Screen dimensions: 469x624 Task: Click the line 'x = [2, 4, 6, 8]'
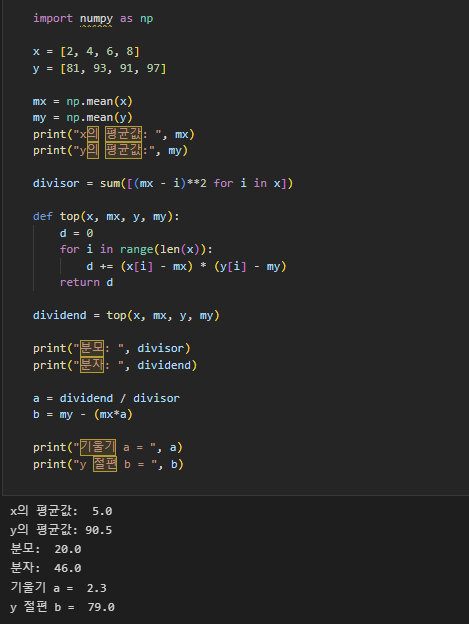coord(86,51)
